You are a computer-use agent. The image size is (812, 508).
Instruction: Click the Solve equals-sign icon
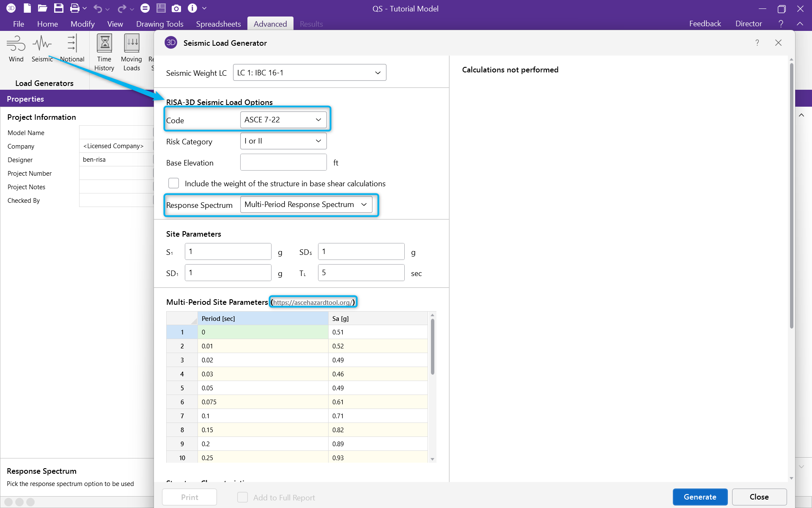(145, 8)
